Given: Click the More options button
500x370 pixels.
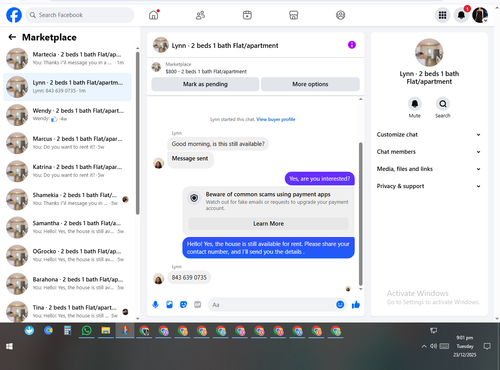Looking at the screenshot, I should [310, 84].
